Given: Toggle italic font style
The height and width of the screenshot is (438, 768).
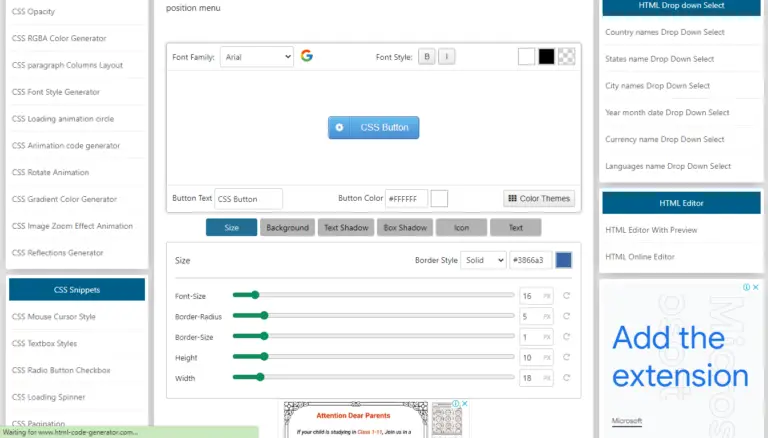Looking at the screenshot, I should point(446,57).
